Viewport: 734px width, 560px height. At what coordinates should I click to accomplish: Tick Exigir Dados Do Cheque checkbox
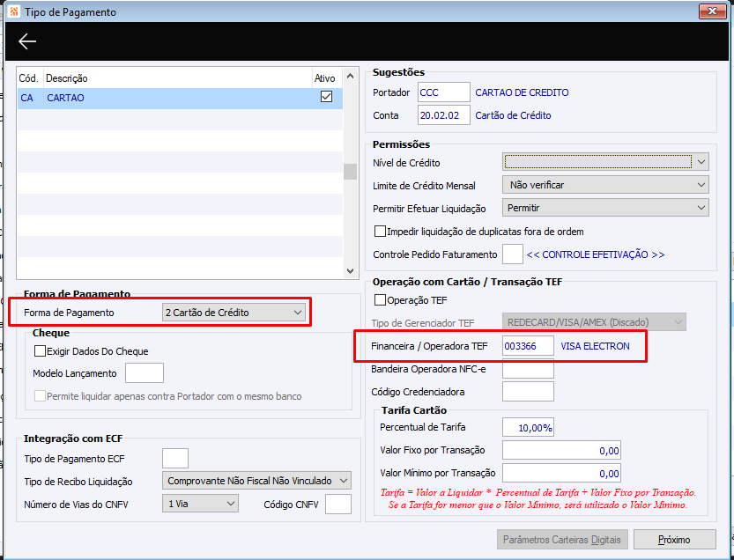(41, 350)
